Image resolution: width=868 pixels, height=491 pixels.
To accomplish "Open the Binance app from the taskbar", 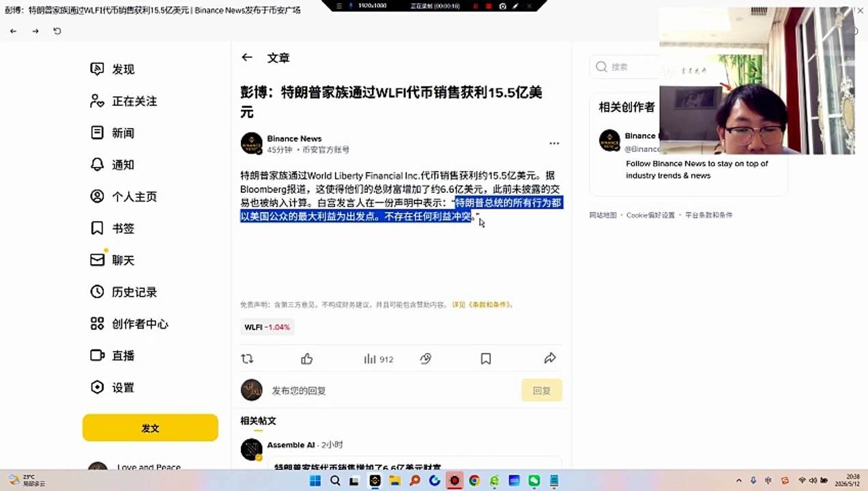I will coord(375,481).
